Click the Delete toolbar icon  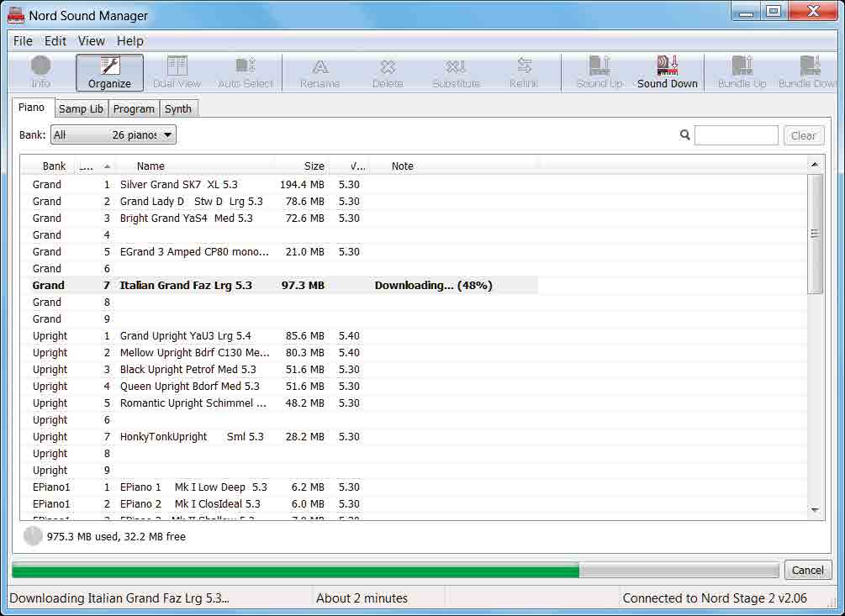(388, 72)
